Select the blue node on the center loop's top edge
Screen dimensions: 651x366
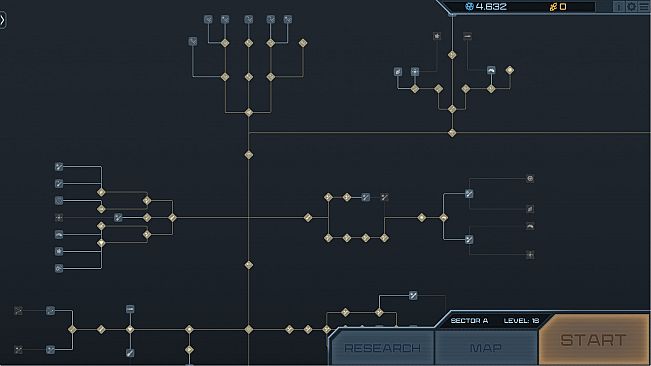click(365, 197)
